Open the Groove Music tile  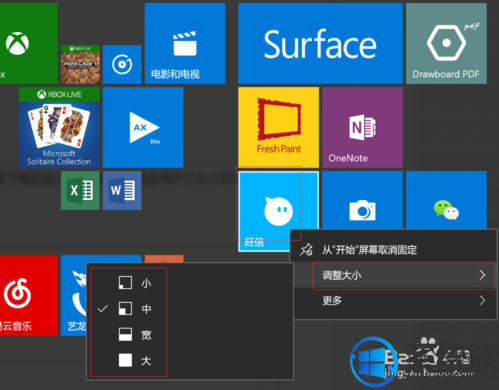coord(122,64)
